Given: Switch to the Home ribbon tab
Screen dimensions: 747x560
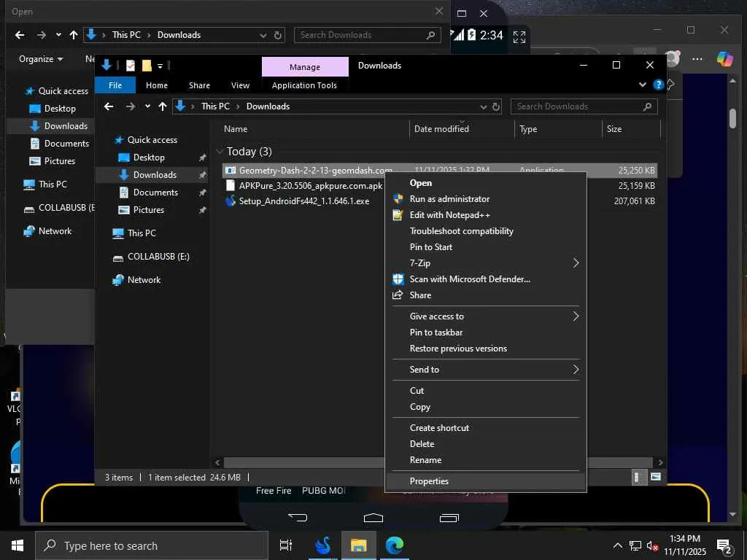Looking at the screenshot, I should 157,85.
